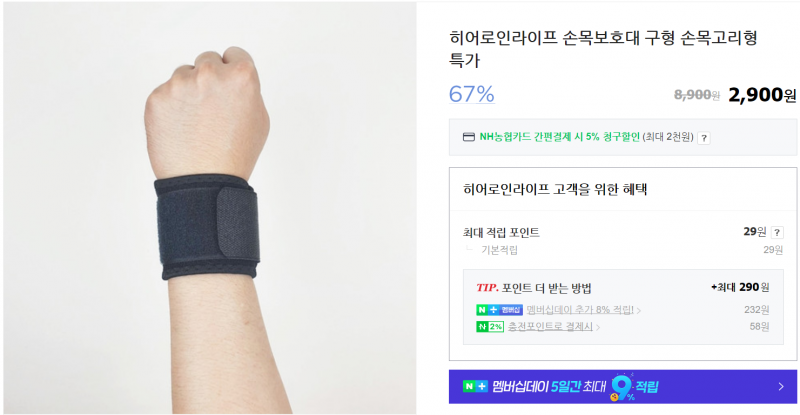Click the N+ logo on purple banner

coord(475,386)
